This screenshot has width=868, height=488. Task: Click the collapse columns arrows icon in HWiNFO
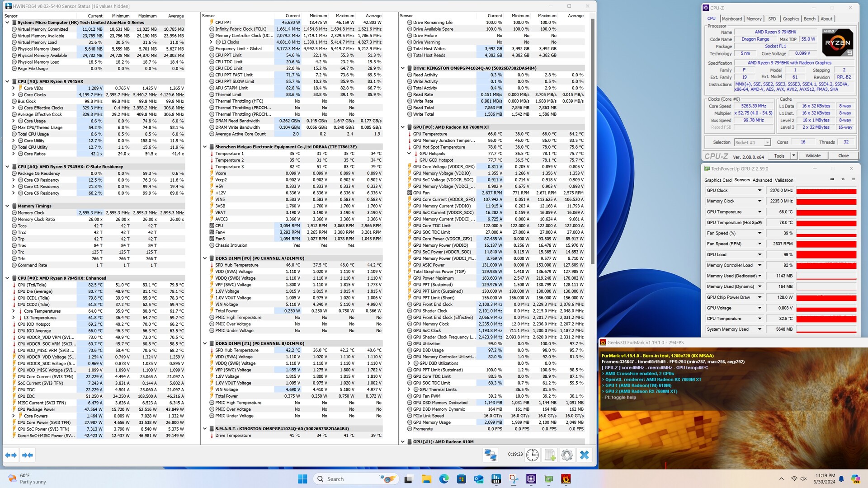27,455
